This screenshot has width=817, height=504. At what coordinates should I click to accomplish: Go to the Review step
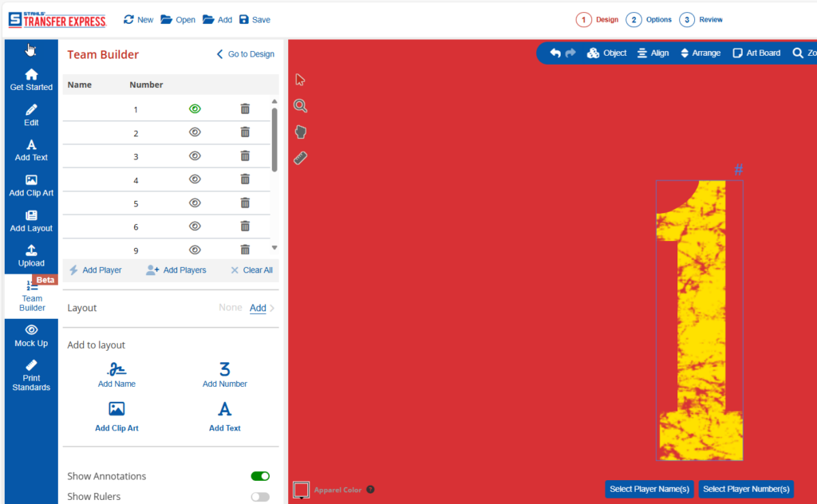701,20
